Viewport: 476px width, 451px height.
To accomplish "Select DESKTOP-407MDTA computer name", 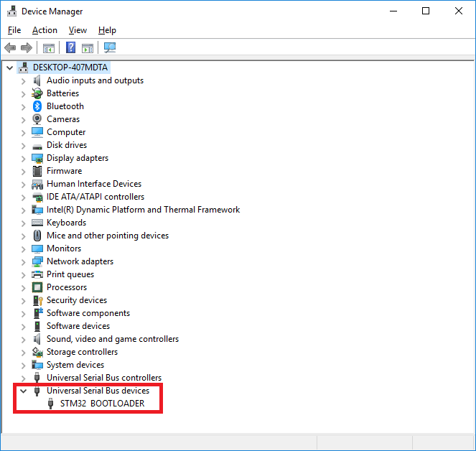I will pyautogui.click(x=70, y=68).
